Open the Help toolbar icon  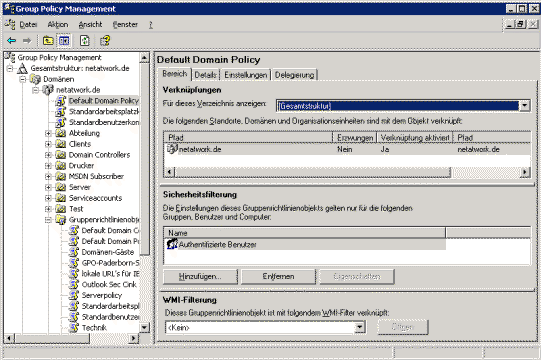pyautogui.click(x=105, y=41)
